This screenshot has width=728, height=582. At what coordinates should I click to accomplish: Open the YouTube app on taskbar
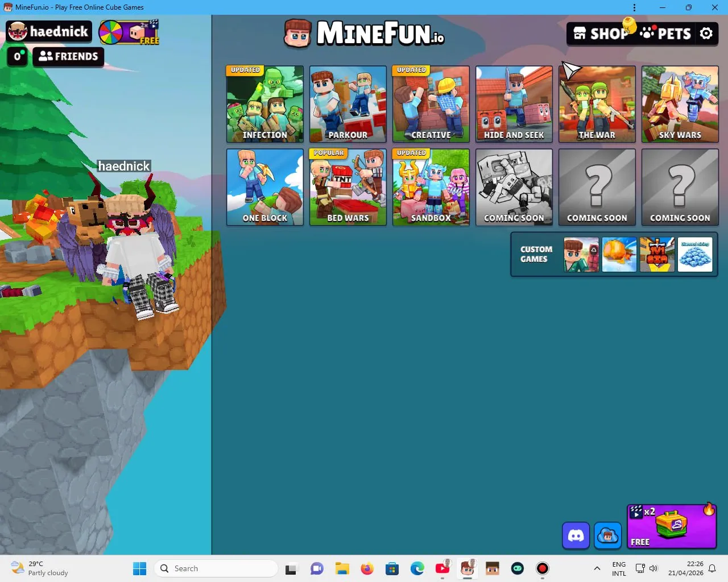pos(442,568)
